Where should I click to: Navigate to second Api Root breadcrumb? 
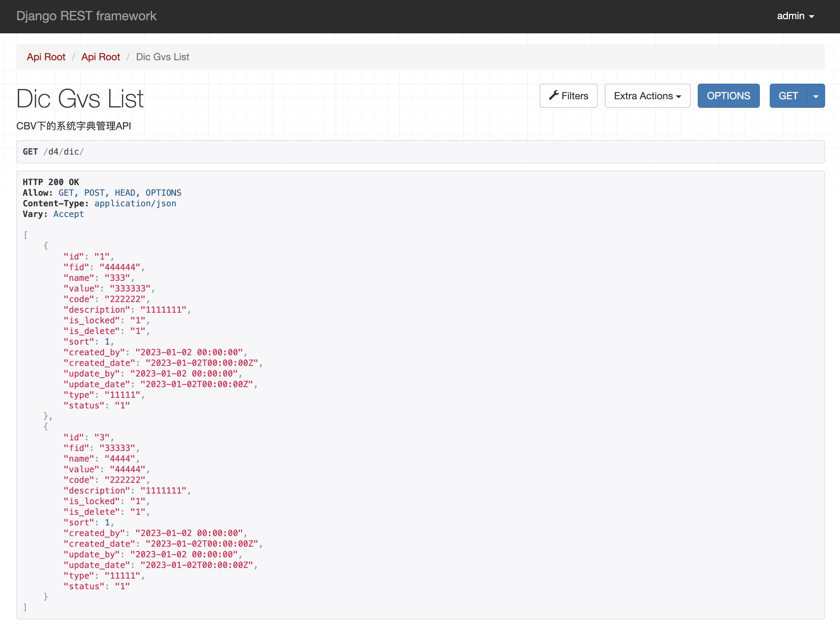click(x=100, y=57)
